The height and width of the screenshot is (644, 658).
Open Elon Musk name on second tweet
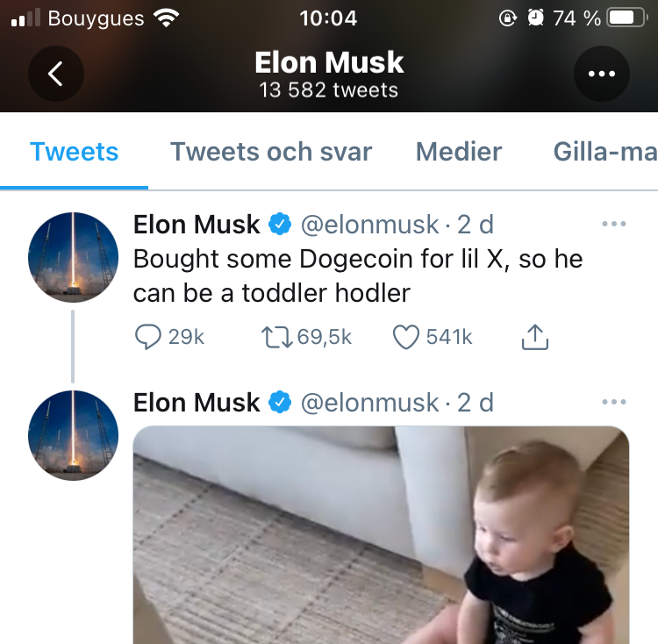pyautogui.click(x=197, y=403)
